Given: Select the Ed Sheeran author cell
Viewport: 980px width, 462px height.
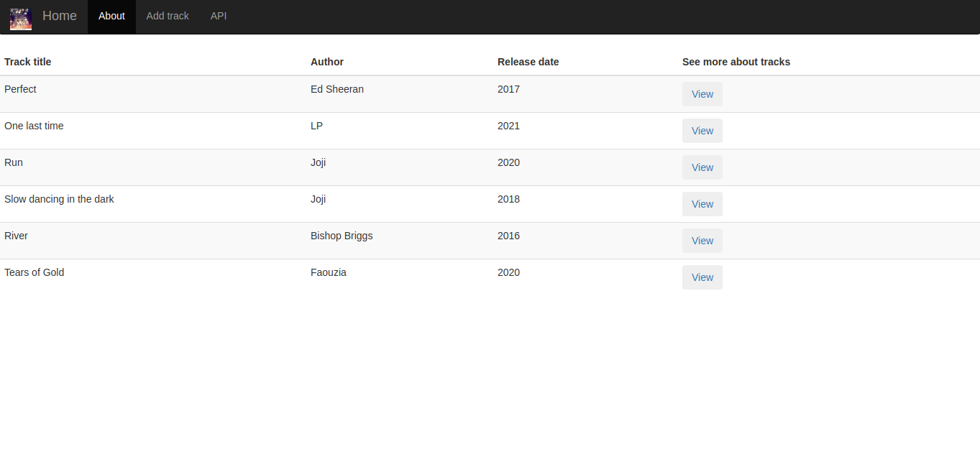Looking at the screenshot, I should [x=337, y=89].
